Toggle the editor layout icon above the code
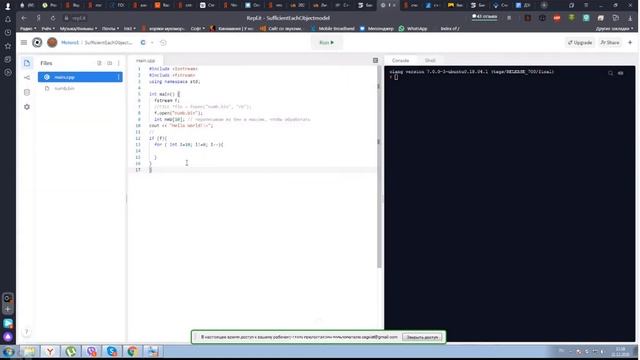 coord(376,60)
